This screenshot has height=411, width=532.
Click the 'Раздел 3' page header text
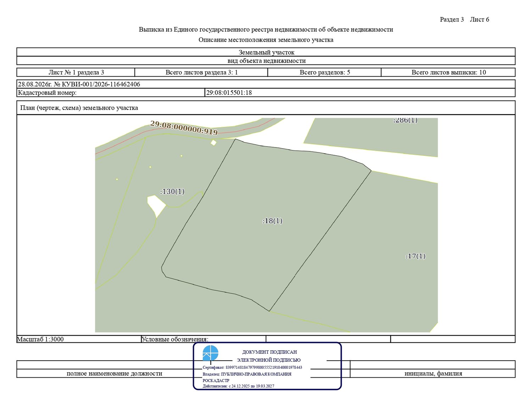pyautogui.click(x=452, y=20)
